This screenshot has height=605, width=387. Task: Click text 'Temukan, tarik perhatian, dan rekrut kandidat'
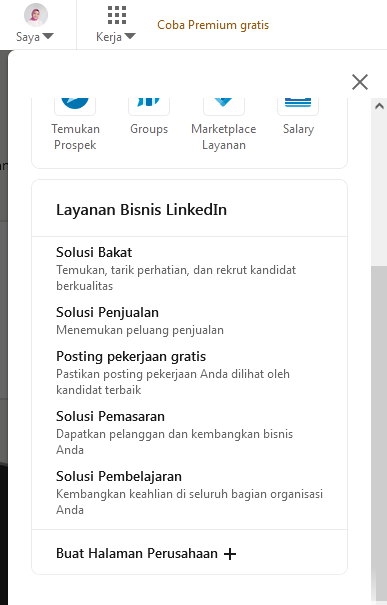coord(176,270)
